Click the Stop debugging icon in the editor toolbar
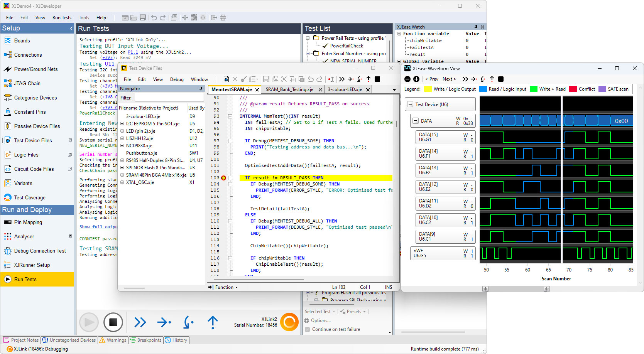This screenshot has width=644, height=354. pos(377,79)
